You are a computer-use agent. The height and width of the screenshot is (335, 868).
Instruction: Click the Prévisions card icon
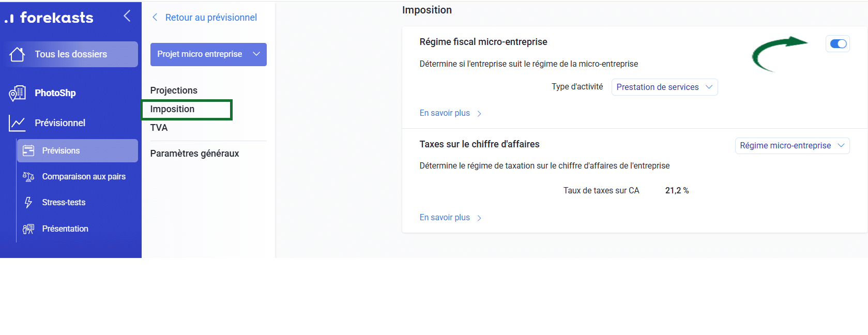click(x=28, y=150)
